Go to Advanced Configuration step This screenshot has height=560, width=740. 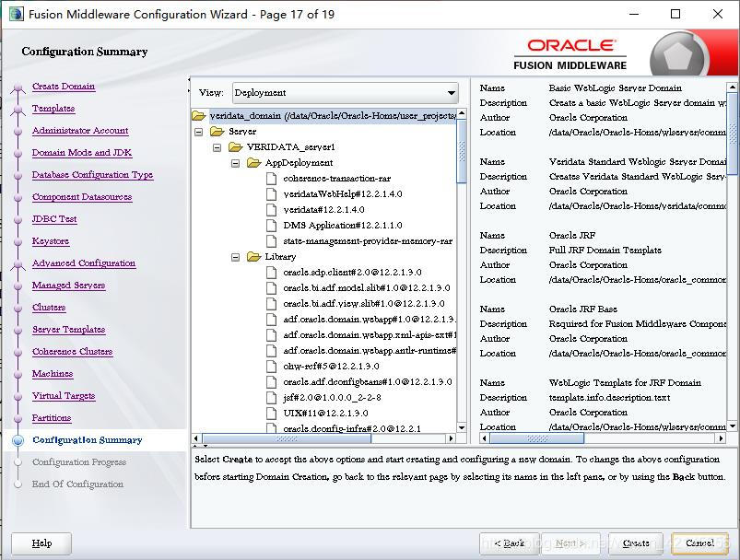coord(84,263)
